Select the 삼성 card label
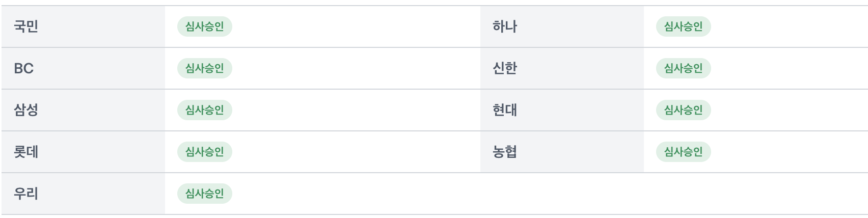The height and width of the screenshot is (218, 868). point(26,110)
